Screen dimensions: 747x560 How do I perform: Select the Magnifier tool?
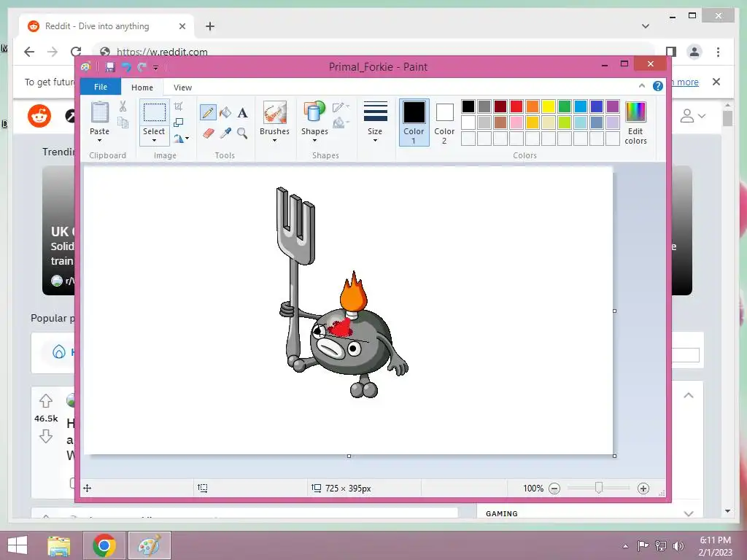click(242, 133)
